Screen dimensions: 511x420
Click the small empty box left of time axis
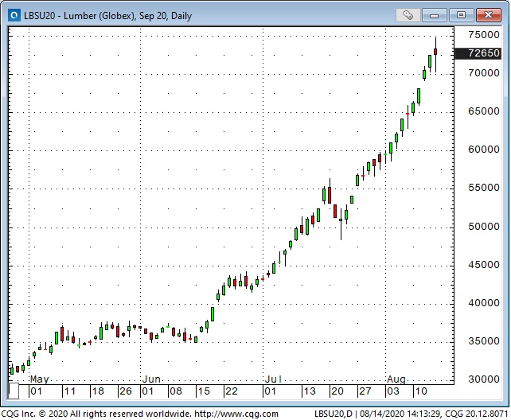point(14,391)
